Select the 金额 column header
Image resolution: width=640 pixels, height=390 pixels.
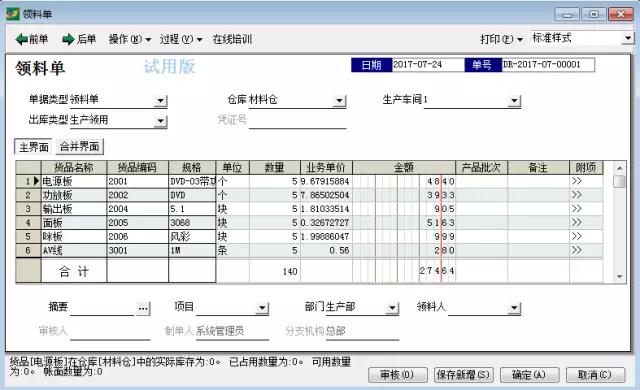tap(404, 168)
